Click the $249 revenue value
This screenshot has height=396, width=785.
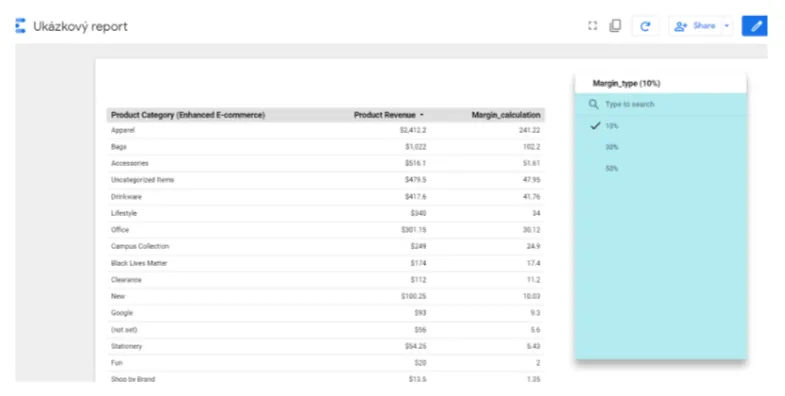(x=419, y=246)
